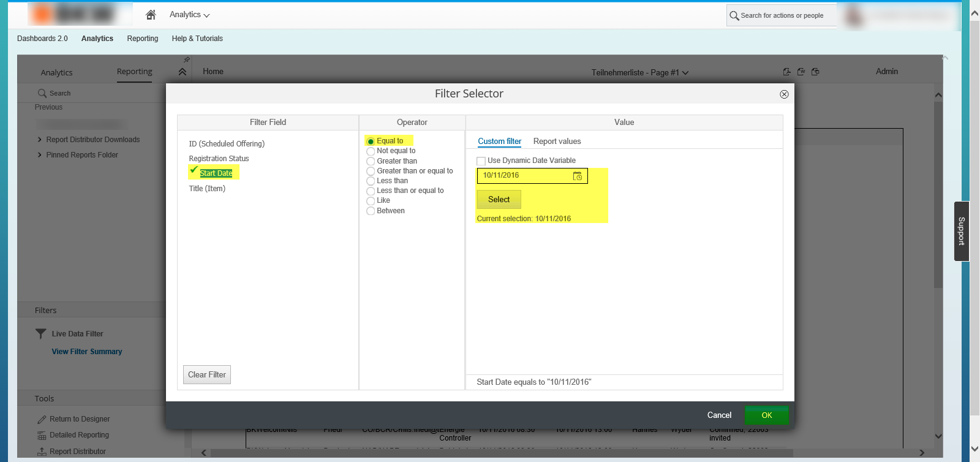Click the Select button

[499, 200]
